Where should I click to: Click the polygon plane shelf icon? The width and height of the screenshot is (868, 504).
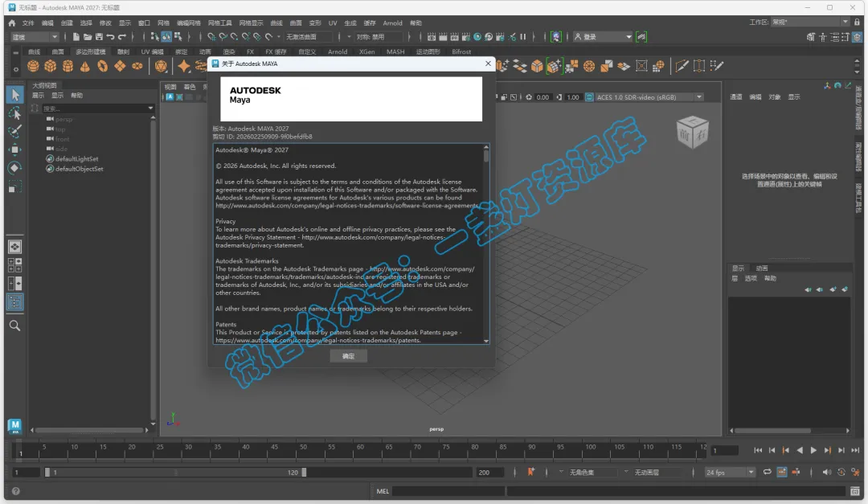tap(120, 67)
